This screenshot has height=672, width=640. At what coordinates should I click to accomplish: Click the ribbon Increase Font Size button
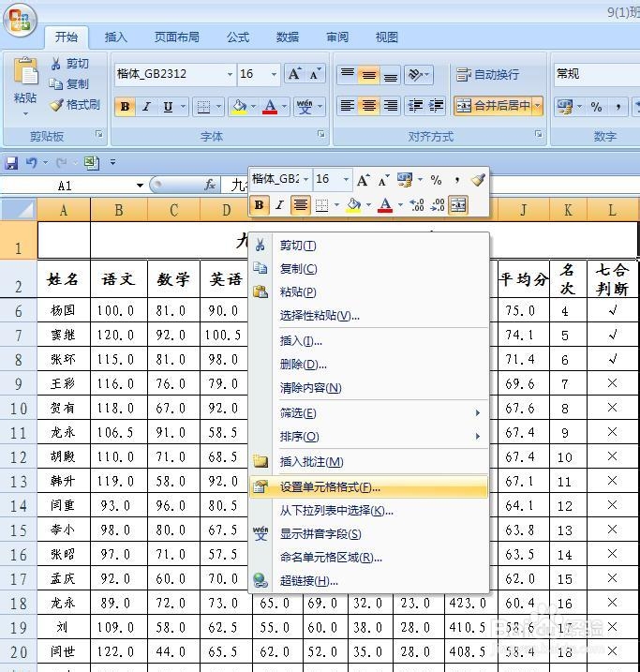[x=295, y=74]
